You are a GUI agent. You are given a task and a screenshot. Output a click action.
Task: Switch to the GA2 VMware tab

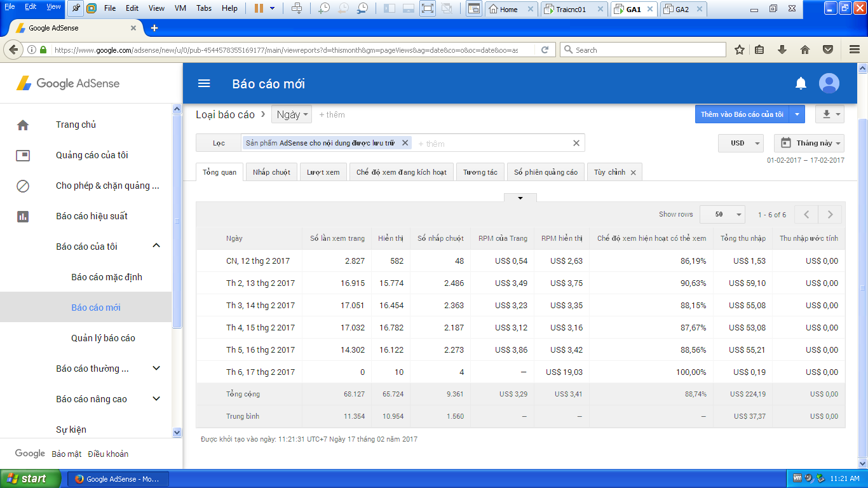682,10
